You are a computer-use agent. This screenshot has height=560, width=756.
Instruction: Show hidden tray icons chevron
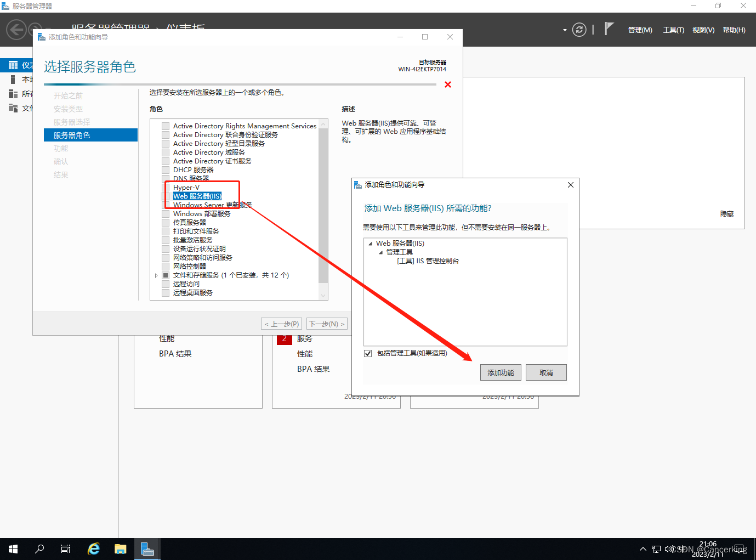pyautogui.click(x=643, y=549)
